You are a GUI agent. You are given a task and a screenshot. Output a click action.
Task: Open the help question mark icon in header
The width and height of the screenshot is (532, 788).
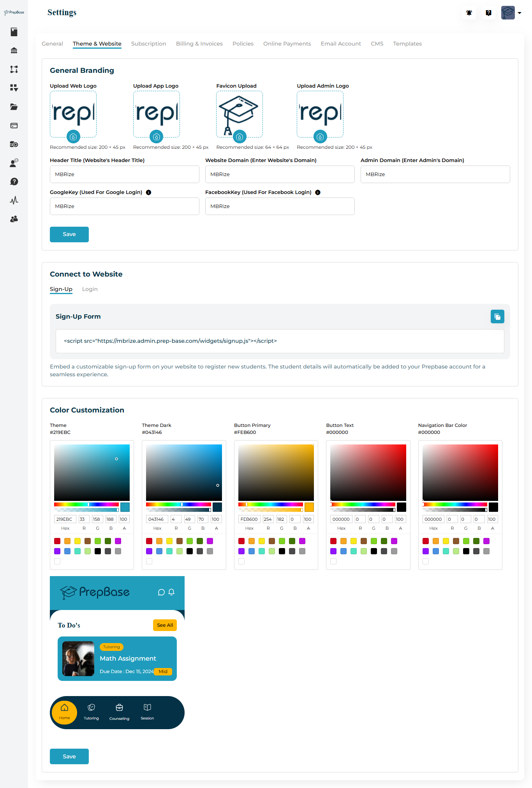(x=488, y=13)
